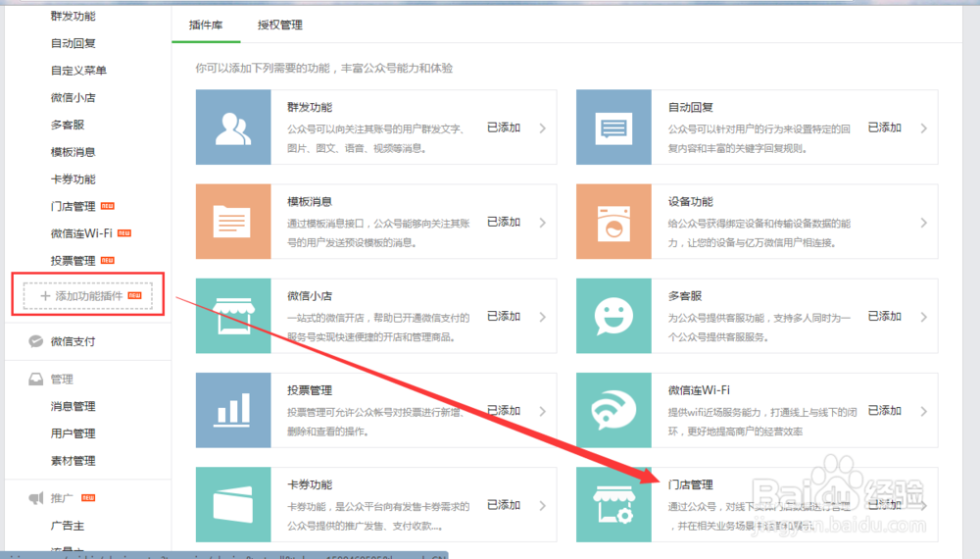Screen dimensions: 980x559
Task: Click the 推广 section label
Action: [x=62, y=498]
